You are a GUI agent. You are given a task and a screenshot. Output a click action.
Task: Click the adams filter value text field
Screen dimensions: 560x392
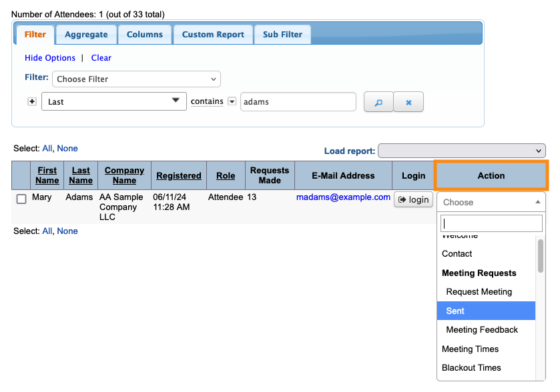[x=298, y=102]
